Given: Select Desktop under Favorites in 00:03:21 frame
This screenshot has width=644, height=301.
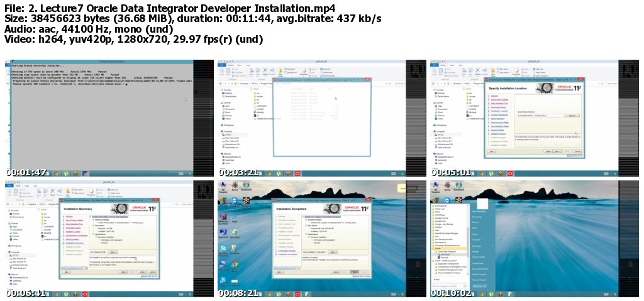Looking at the screenshot, I should [x=228, y=93].
